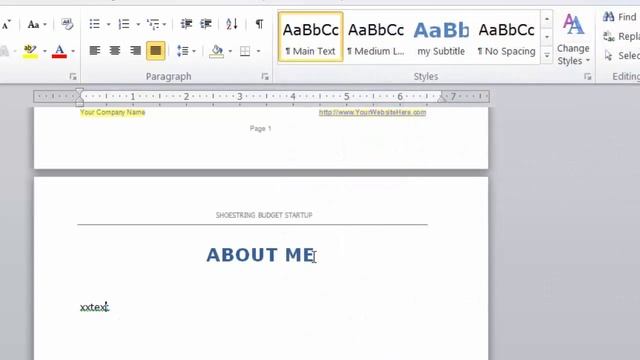
Task: Open the Paragraph dialog launcher
Action: point(265,76)
